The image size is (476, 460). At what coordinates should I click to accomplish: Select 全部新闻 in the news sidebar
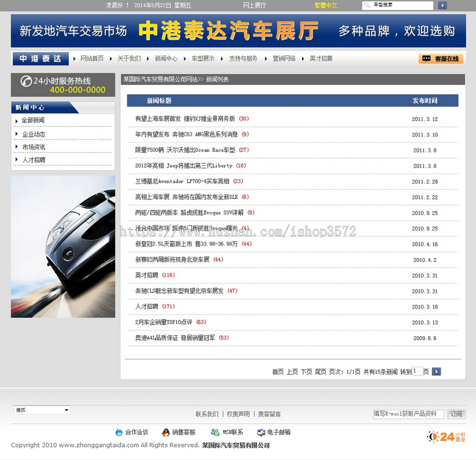[32, 122]
